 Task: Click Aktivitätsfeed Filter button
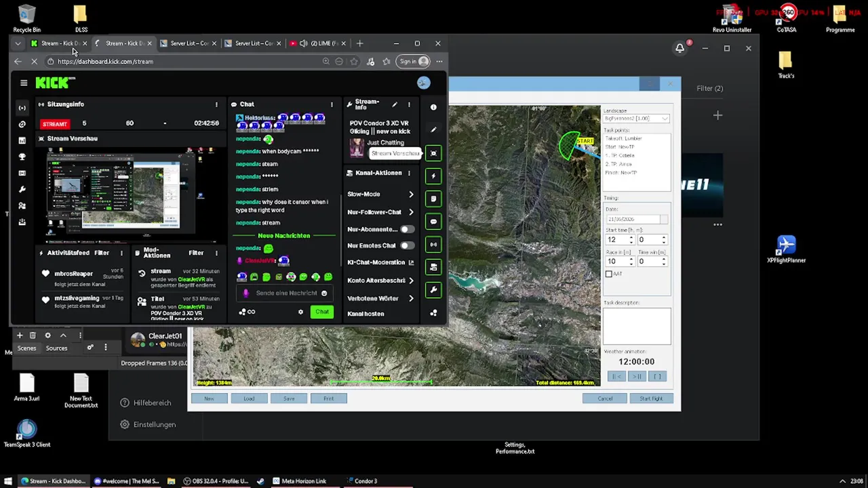[102, 253]
